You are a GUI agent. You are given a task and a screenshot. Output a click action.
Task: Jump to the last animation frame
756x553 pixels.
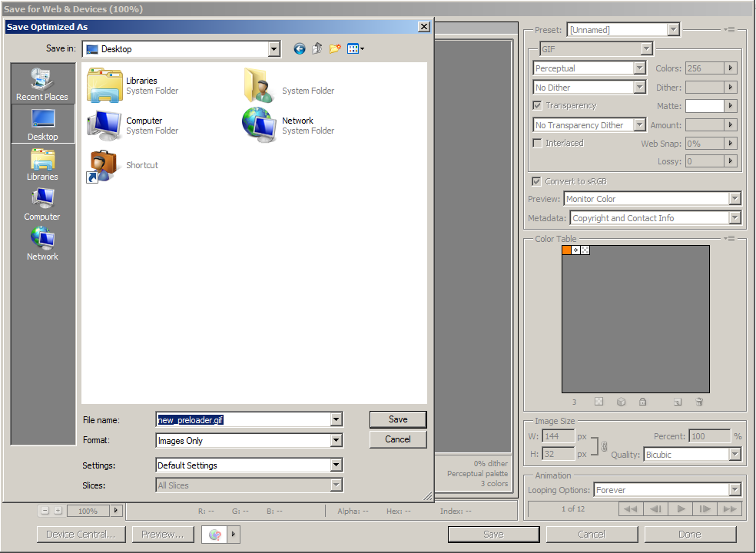point(729,508)
